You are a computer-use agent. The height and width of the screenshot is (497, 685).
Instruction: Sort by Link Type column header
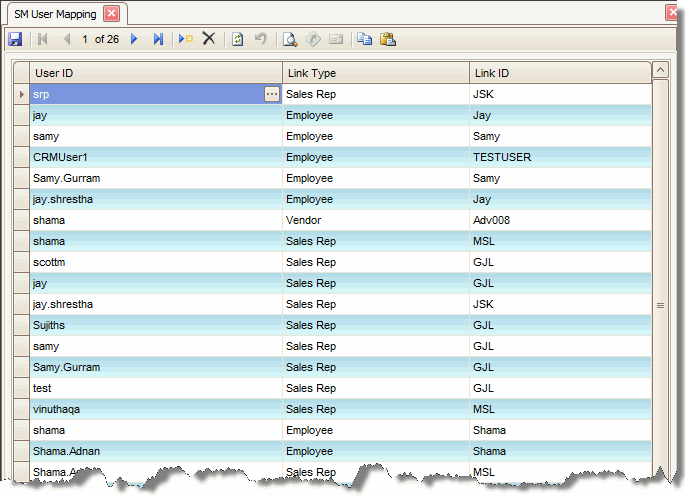click(375, 73)
